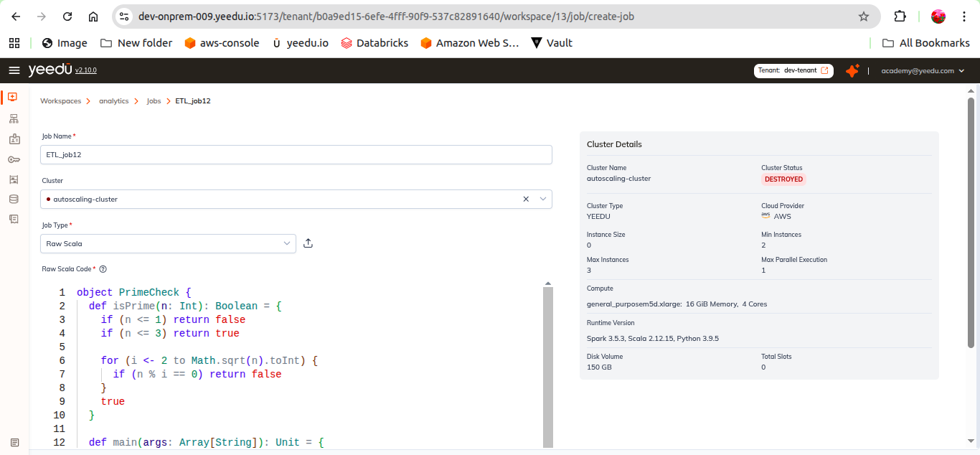Click the code editor scrollbar thumb
Viewport: 980px width, 455px height.
click(548, 366)
